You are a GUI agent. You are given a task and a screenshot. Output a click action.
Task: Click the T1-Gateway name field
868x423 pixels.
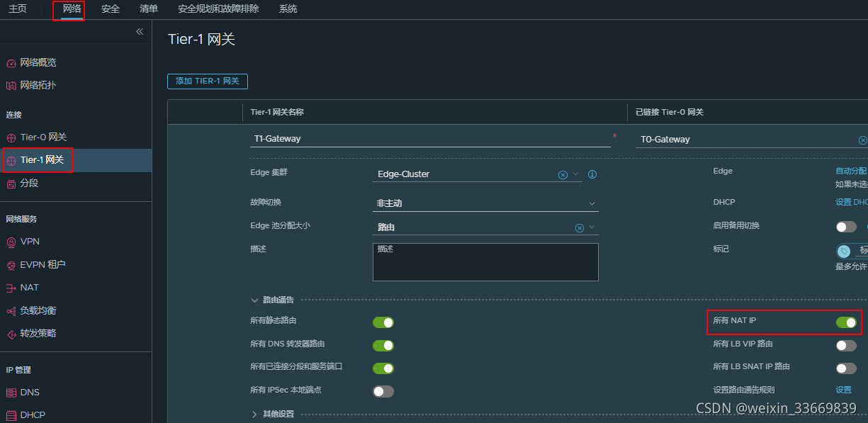point(430,139)
